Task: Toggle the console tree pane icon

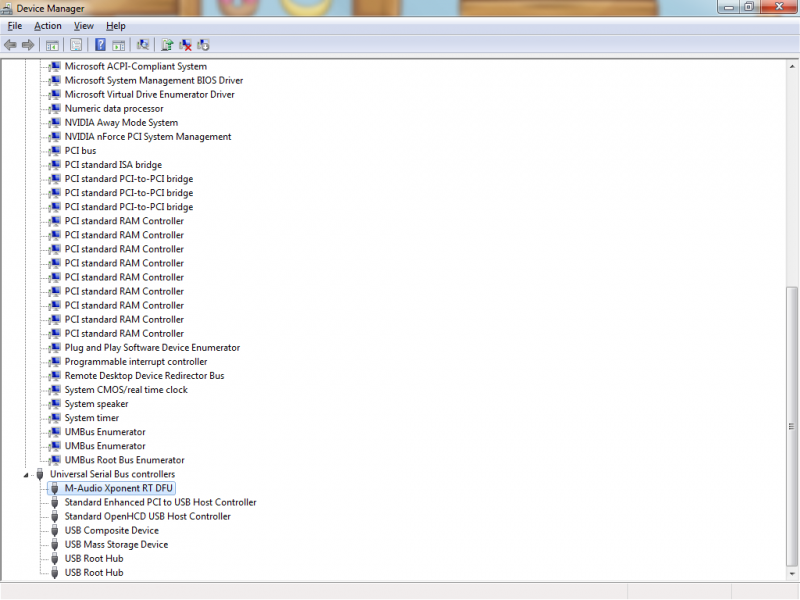Action: pos(50,45)
